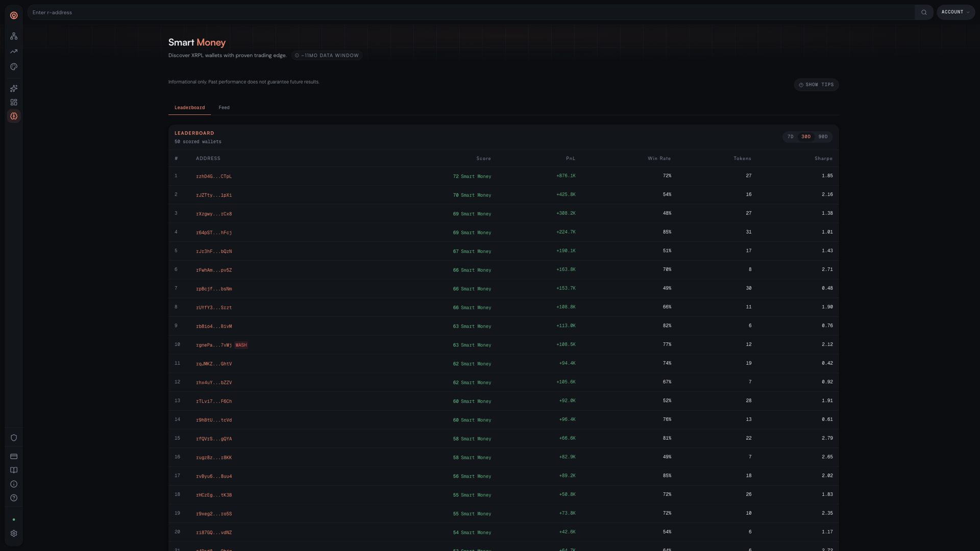Open wallet rzhD4G...CTpL
Screen dimensions: 980x551
(x=214, y=177)
